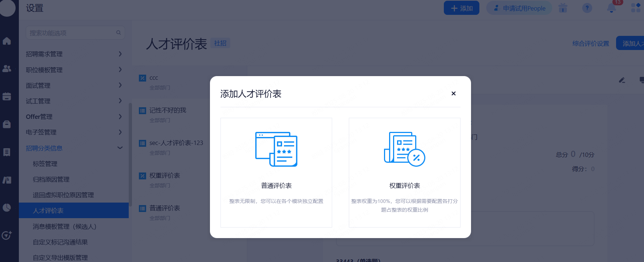The image size is (644, 262).
Task: Open 标签管理 in the settings menu
Action: [45, 164]
